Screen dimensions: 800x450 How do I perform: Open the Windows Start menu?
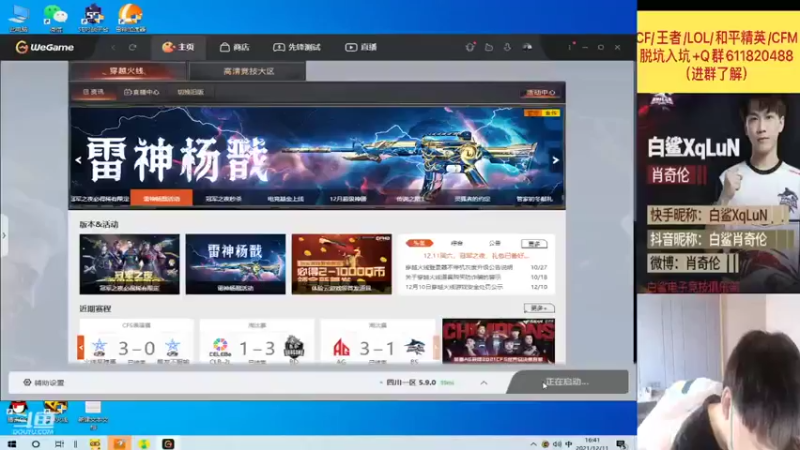pyautogui.click(x=11, y=444)
